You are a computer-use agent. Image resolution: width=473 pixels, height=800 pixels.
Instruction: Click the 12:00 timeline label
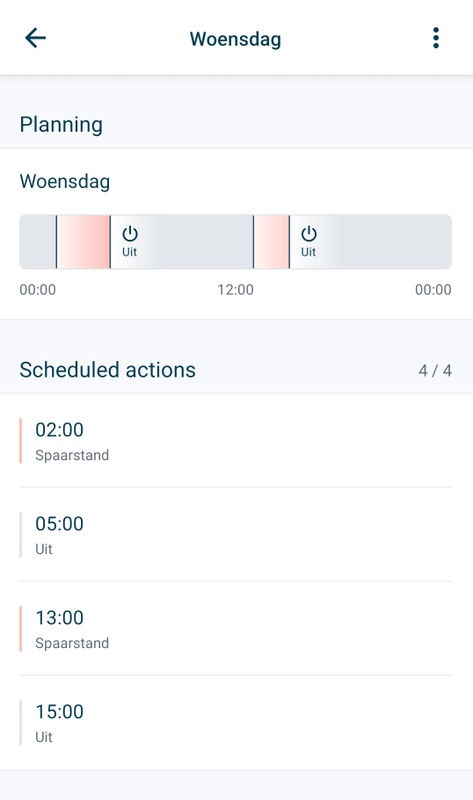click(235, 290)
